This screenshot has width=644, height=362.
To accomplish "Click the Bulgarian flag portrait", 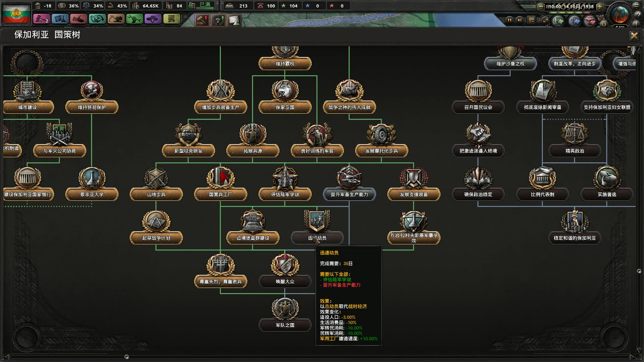I will [16, 13].
